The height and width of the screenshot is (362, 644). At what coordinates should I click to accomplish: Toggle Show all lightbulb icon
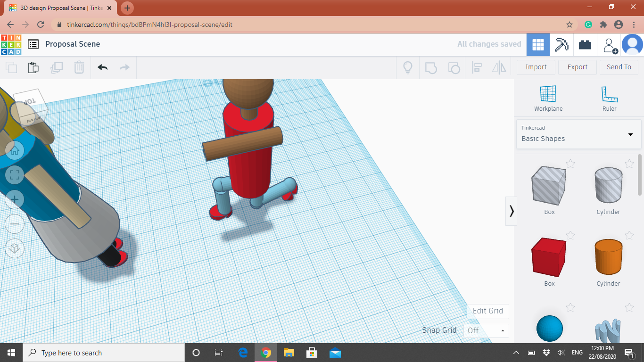click(x=408, y=67)
